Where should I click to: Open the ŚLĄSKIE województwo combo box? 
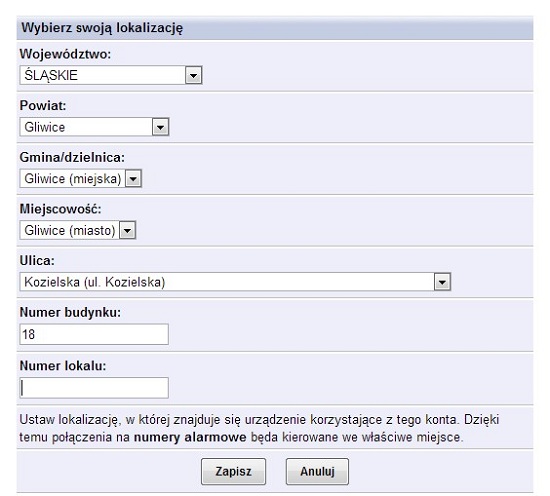click(x=111, y=75)
